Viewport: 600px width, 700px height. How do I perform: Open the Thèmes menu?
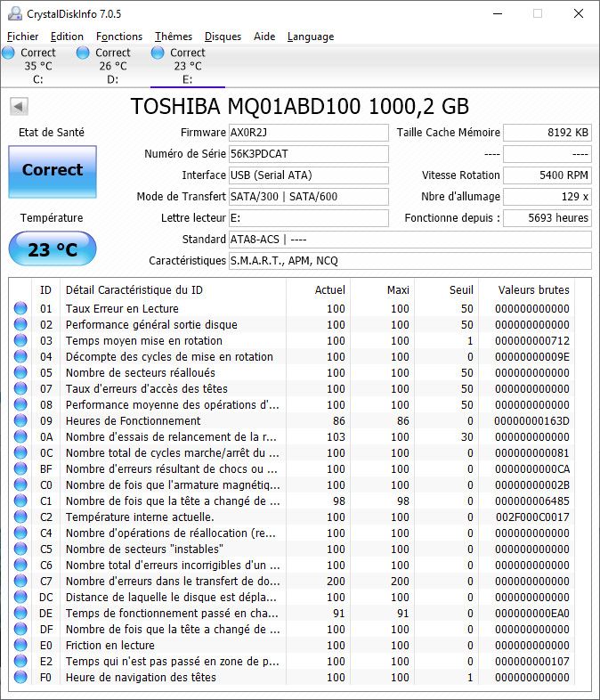174,37
